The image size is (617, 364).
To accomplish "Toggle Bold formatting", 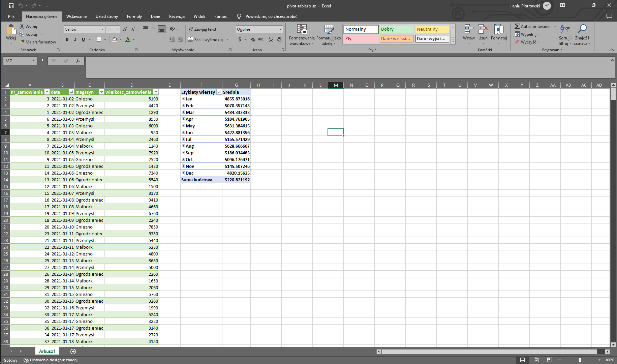I will point(67,39).
